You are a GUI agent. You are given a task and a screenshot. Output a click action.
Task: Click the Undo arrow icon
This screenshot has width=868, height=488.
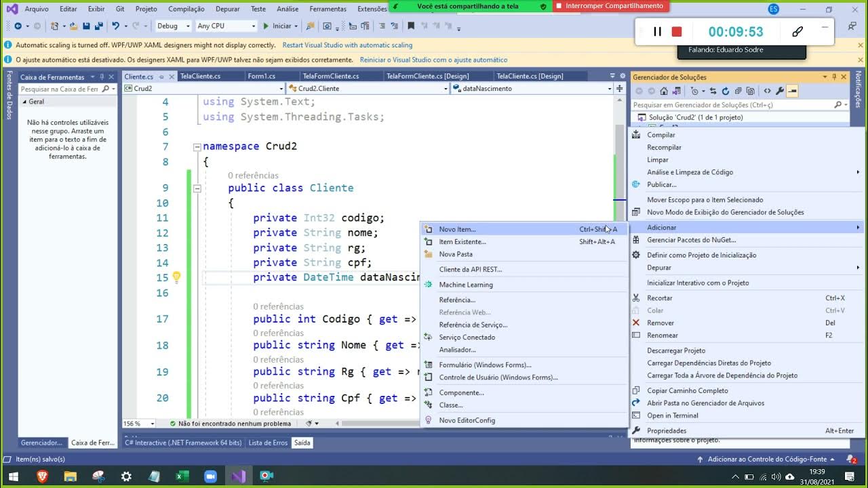point(116,26)
